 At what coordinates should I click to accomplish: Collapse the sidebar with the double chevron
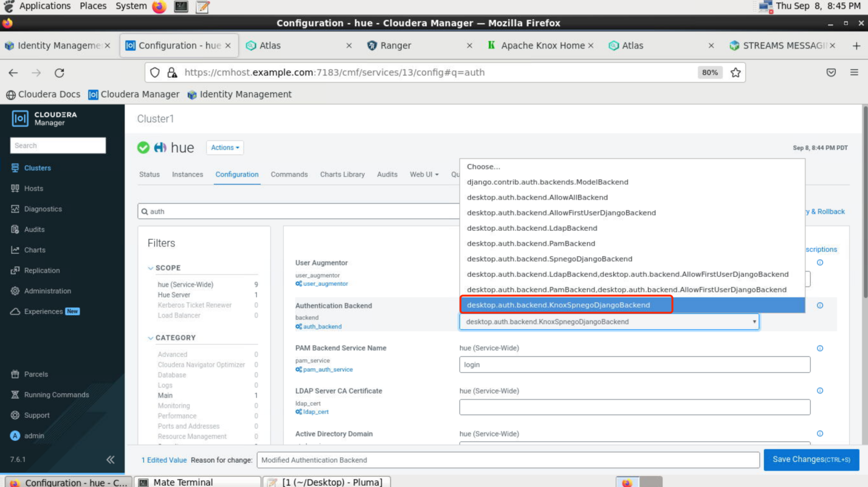(x=110, y=460)
